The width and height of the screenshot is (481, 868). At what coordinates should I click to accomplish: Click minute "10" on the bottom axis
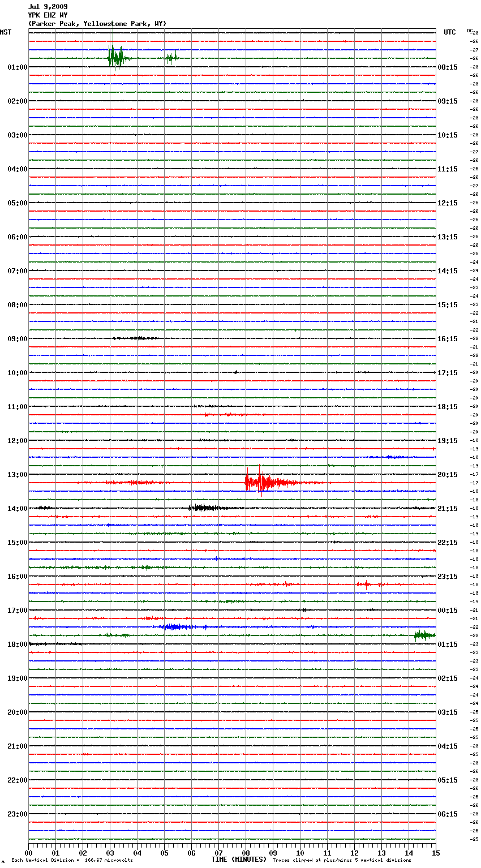300,853
